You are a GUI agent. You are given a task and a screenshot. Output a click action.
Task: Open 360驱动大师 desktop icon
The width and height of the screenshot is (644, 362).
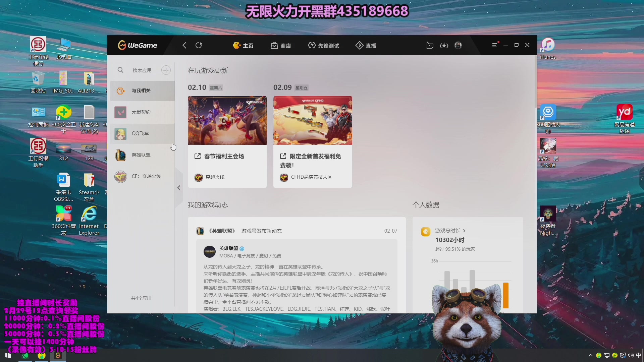(548, 119)
